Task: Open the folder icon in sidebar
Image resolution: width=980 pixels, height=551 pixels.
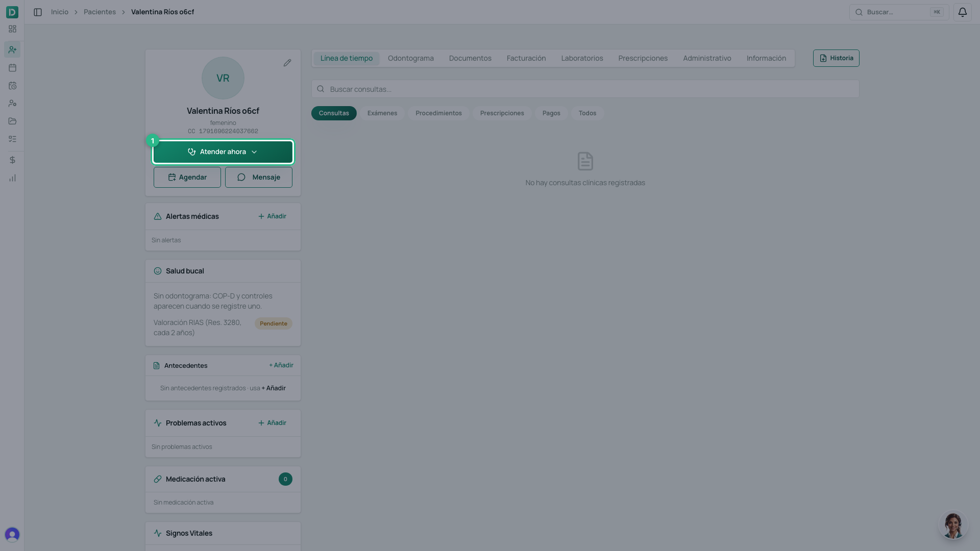Action: (12, 121)
